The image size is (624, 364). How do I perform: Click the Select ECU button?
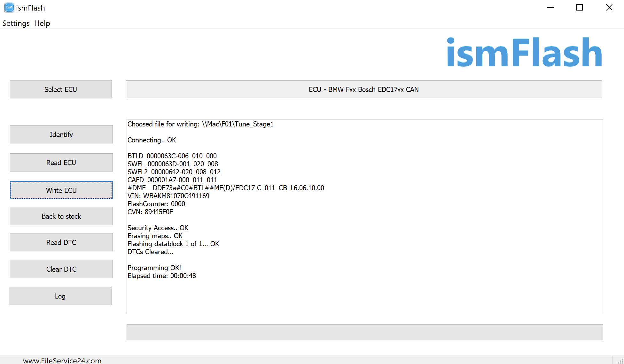(x=61, y=89)
